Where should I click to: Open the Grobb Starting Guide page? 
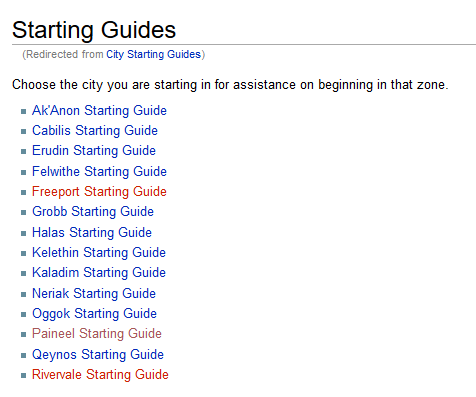[x=93, y=212]
